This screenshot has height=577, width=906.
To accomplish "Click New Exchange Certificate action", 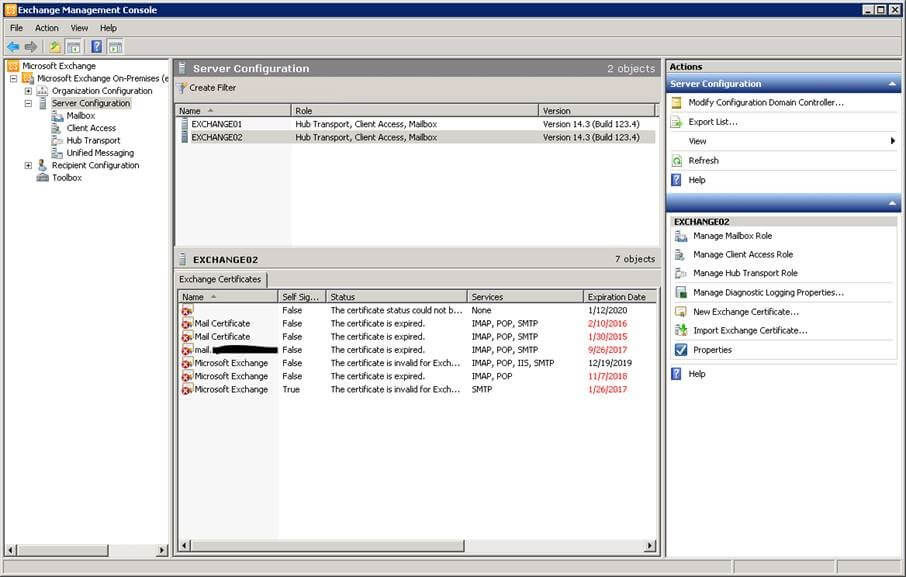I will (746, 312).
